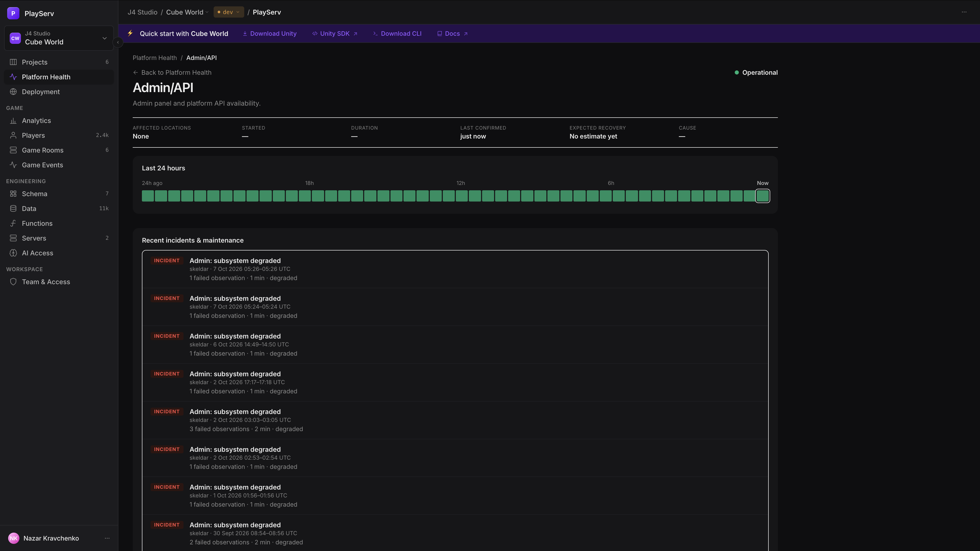Viewport: 980px width, 551px height.
Task: Click the Players person icon
Action: point(13,135)
